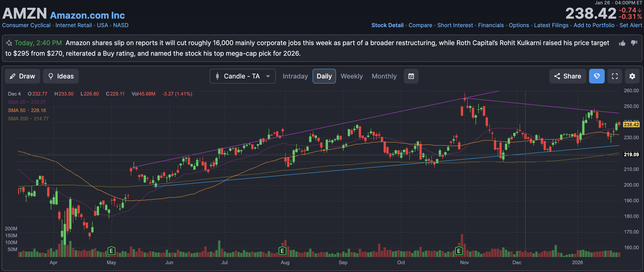This screenshot has height=272, width=644.
Task: Click the Share button
Action: tap(567, 76)
